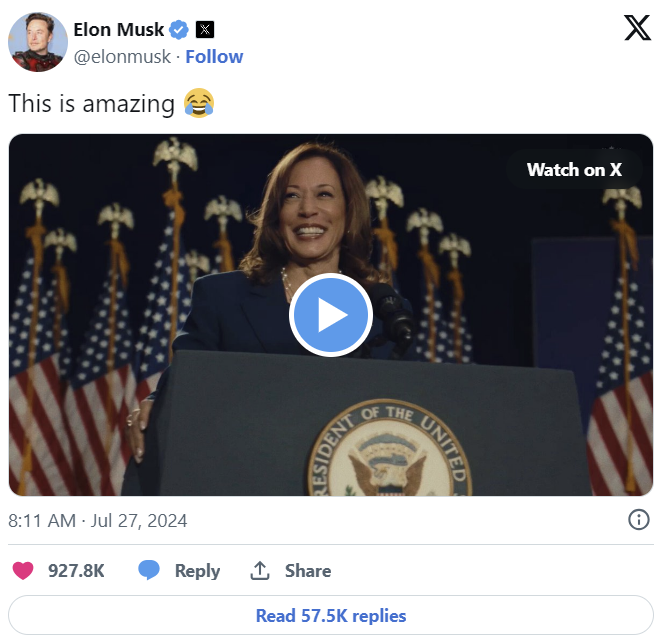665x637 pixels.
Task: Click the 927.8K like count
Action: [x=76, y=571]
